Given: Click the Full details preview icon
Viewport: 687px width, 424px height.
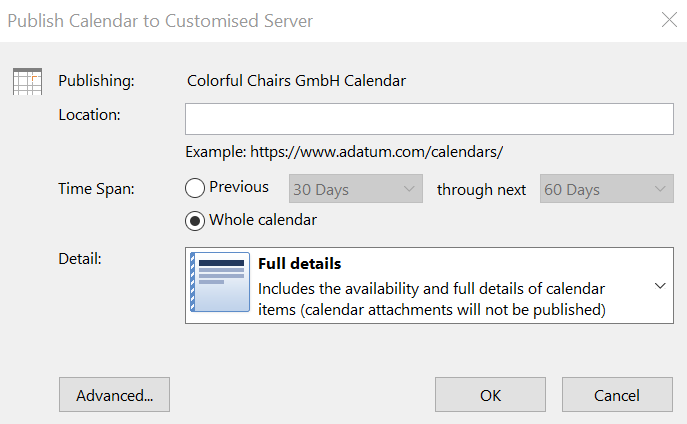Looking at the screenshot, I should click(220, 285).
